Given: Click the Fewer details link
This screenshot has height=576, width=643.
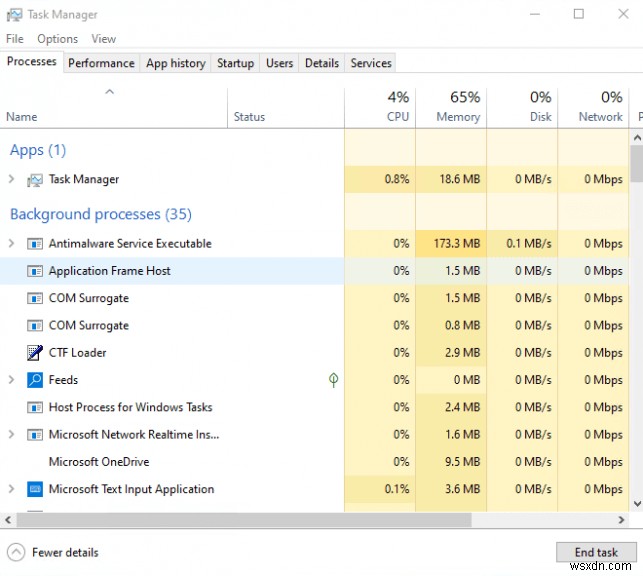Looking at the screenshot, I should point(65,553).
